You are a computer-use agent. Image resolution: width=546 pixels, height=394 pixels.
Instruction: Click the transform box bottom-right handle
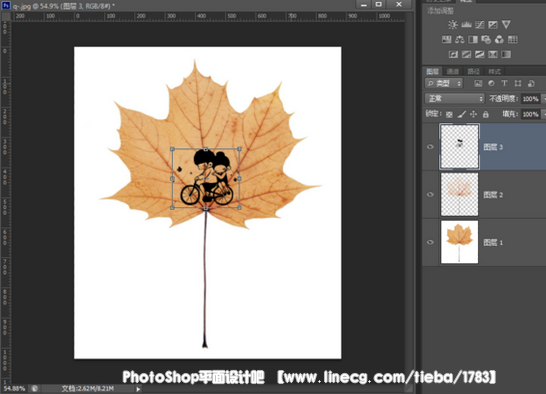click(239, 208)
